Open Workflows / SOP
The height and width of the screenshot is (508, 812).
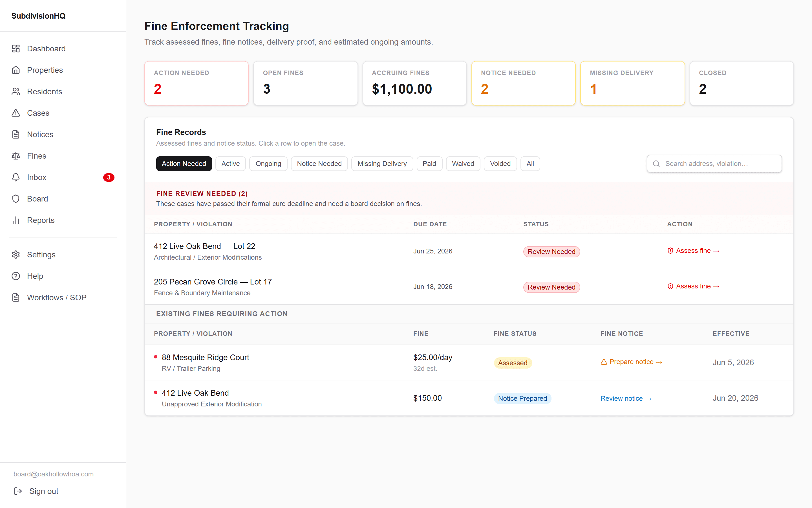(63, 298)
